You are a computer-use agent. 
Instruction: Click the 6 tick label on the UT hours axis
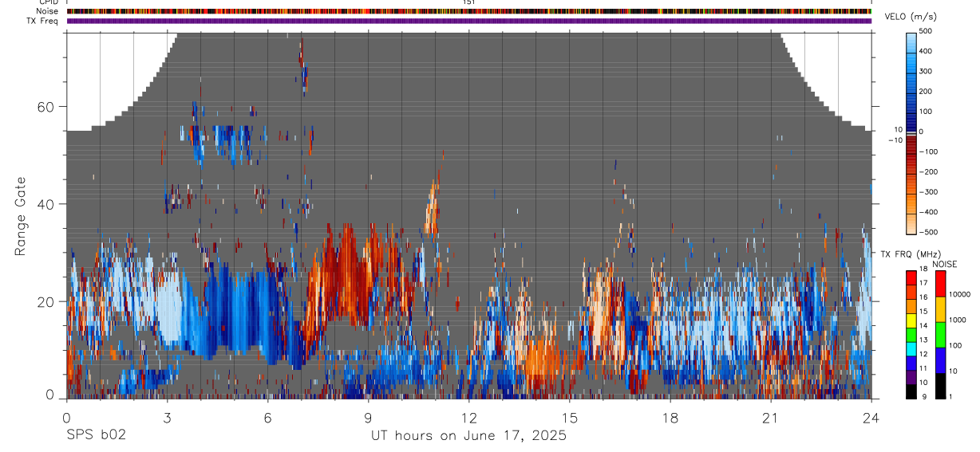tap(267, 418)
